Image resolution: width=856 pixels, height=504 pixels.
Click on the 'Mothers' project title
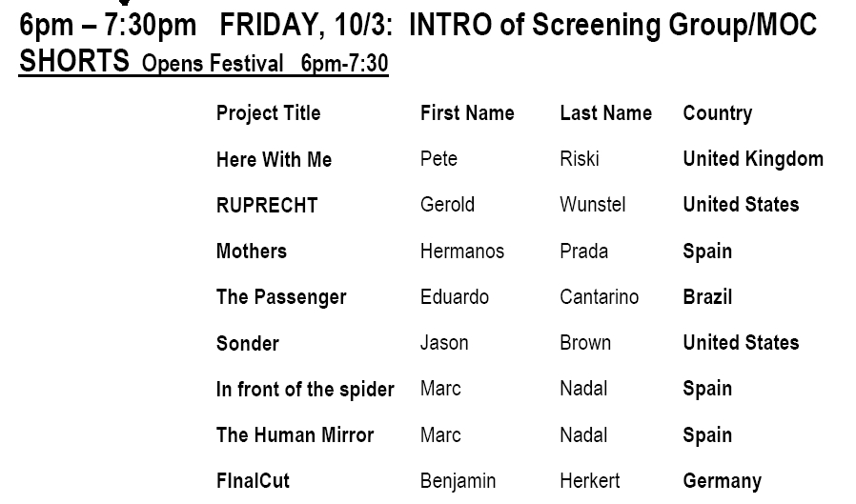(x=251, y=251)
